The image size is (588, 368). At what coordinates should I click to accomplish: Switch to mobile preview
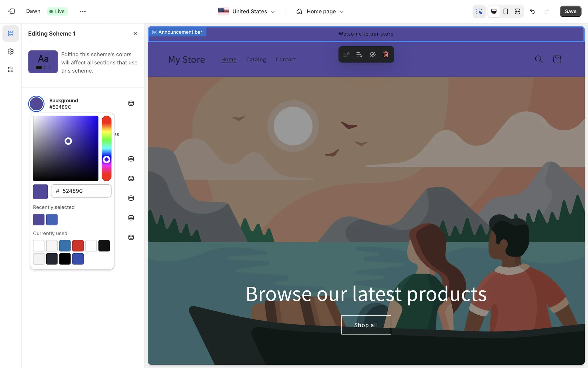[x=506, y=11]
